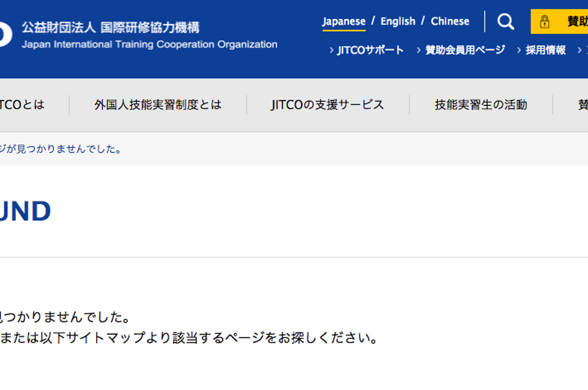Open the search magnifier icon

tap(506, 22)
